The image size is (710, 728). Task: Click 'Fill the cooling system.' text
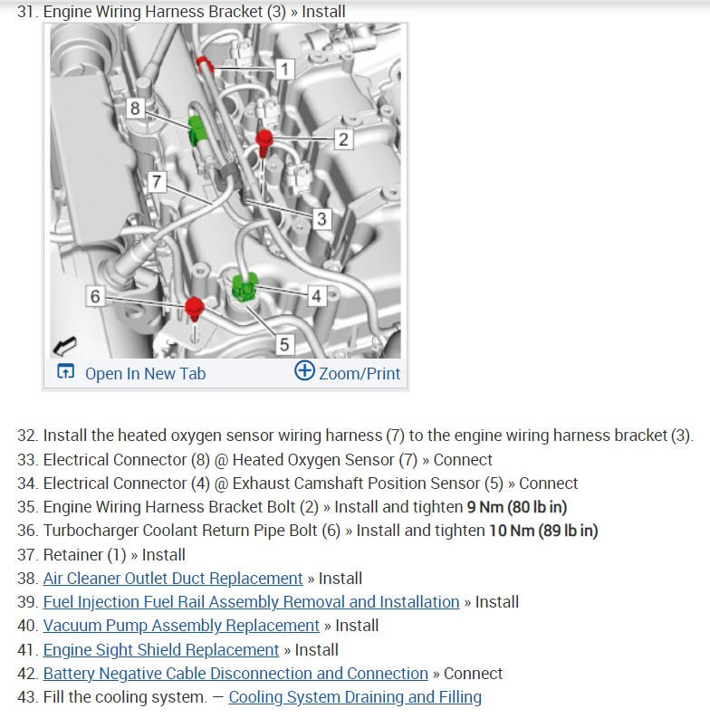125,697
